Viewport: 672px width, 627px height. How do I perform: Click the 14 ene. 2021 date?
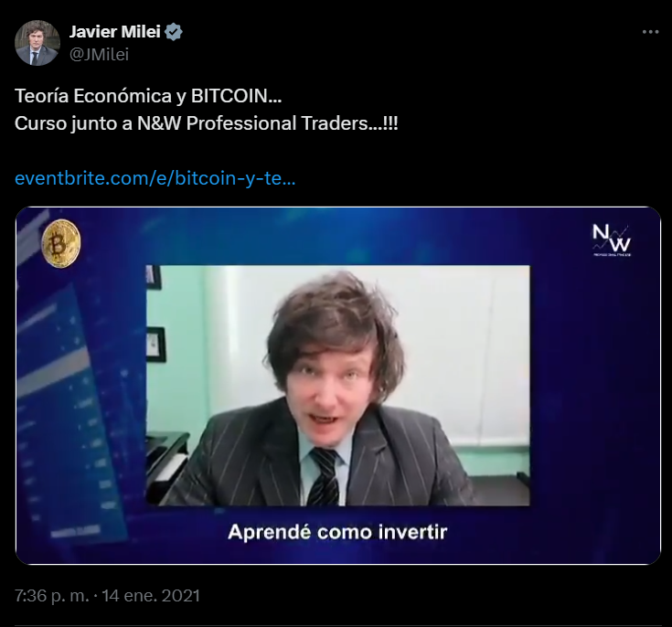tap(151, 596)
